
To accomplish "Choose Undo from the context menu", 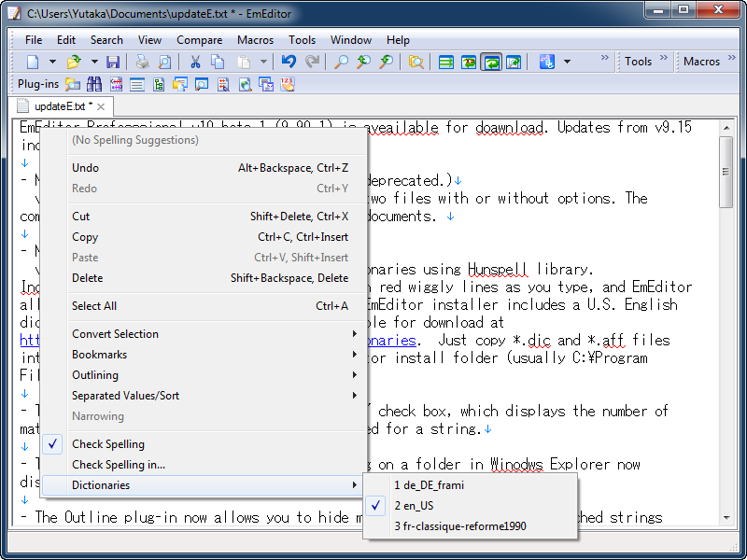I will click(x=204, y=168).
